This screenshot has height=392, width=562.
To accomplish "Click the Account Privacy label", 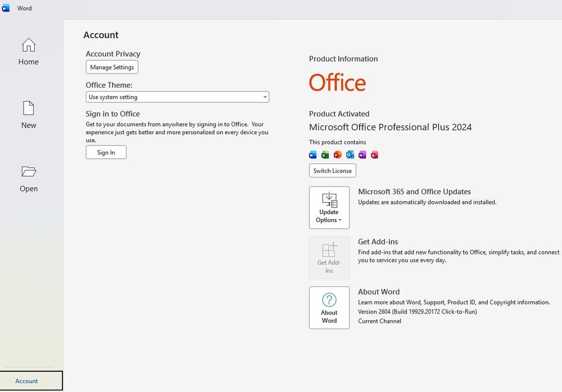I will pos(113,54).
